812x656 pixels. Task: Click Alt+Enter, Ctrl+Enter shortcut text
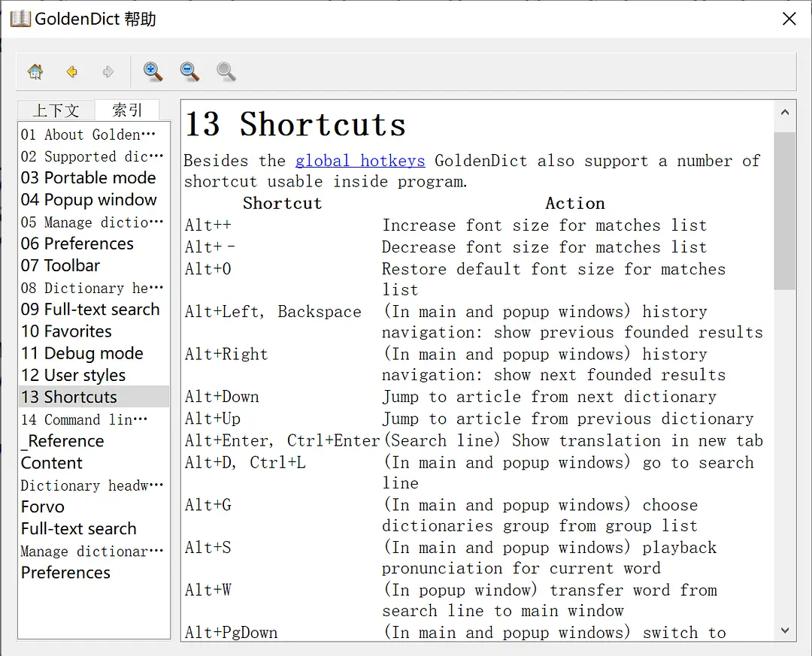click(x=282, y=440)
